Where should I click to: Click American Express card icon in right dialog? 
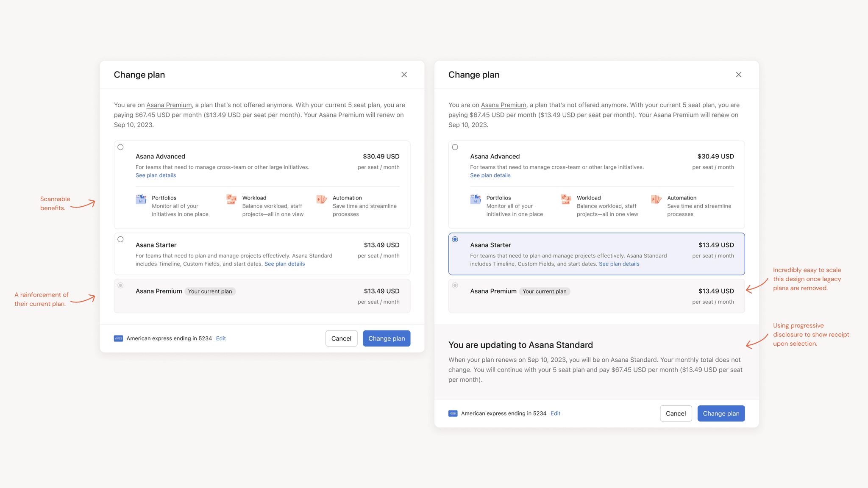[453, 413]
